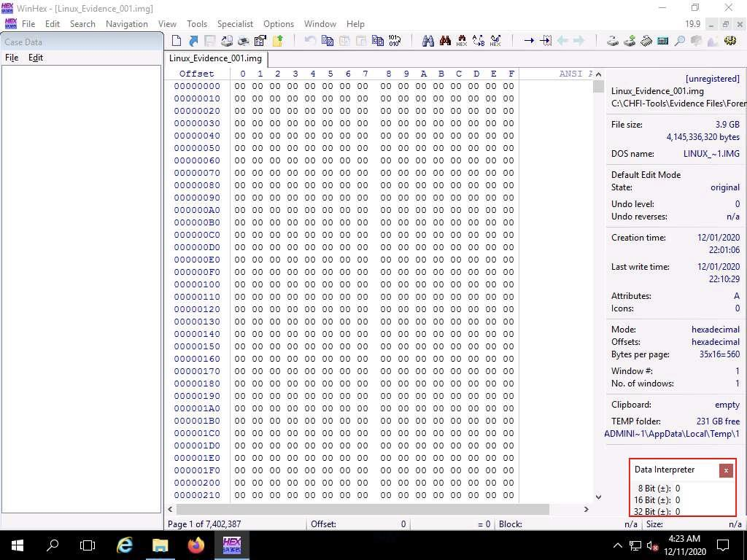Click the red binoculars icon without HEX label
The height and width of the screenshot is (560, 747).
pos(445,41)
